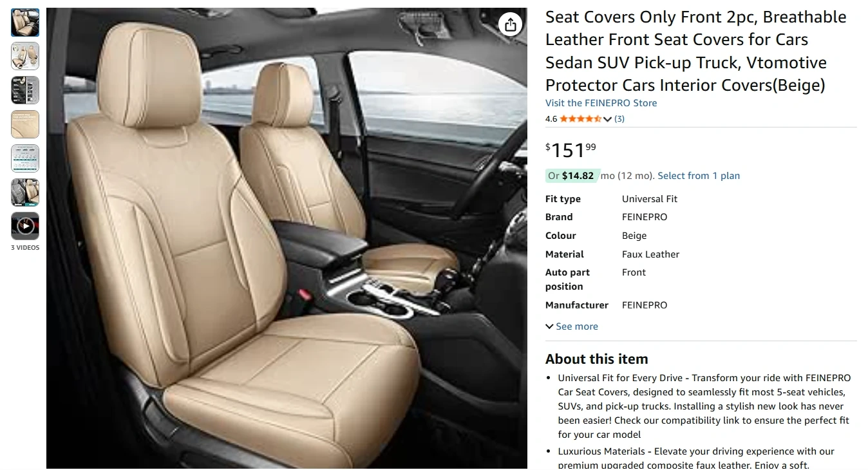868x470 pixels.
Task: Select the fourth beige closeup thumbnail
Action: pyautogui.click(x=25, y=124)
